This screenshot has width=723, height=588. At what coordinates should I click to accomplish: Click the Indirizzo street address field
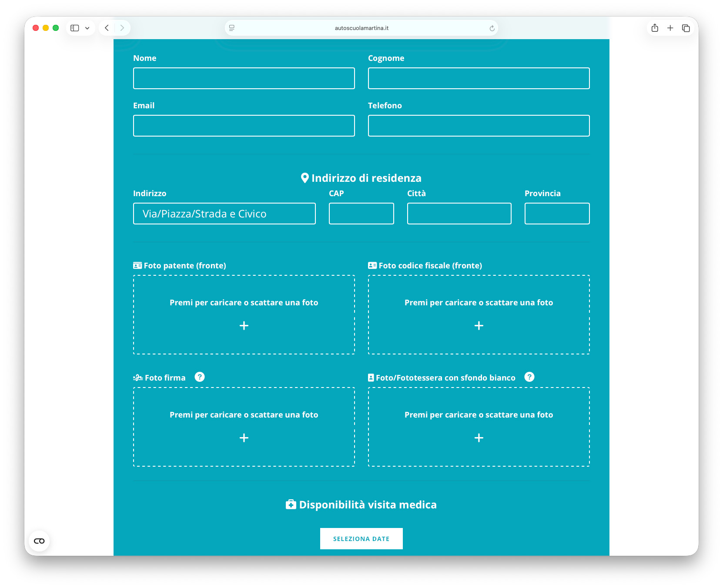[224, 214]
